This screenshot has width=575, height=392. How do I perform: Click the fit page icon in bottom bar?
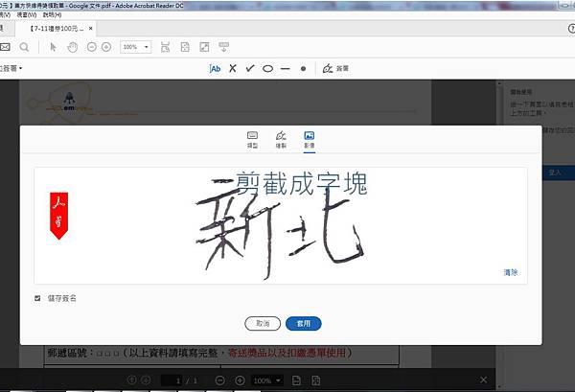tap(315, 380)
